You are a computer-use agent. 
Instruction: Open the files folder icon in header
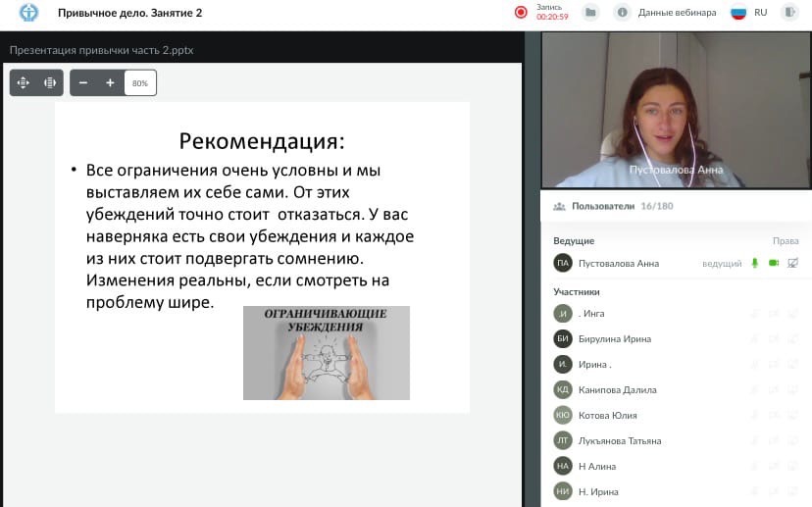[590, 12]
